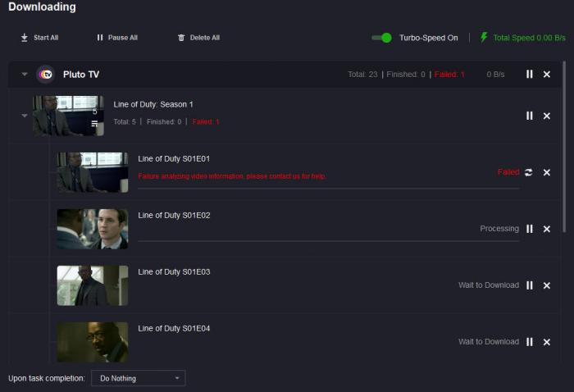Click the S01E04 episode thumbnail
This screenshot has height=392, width=574.
[93, 342]
